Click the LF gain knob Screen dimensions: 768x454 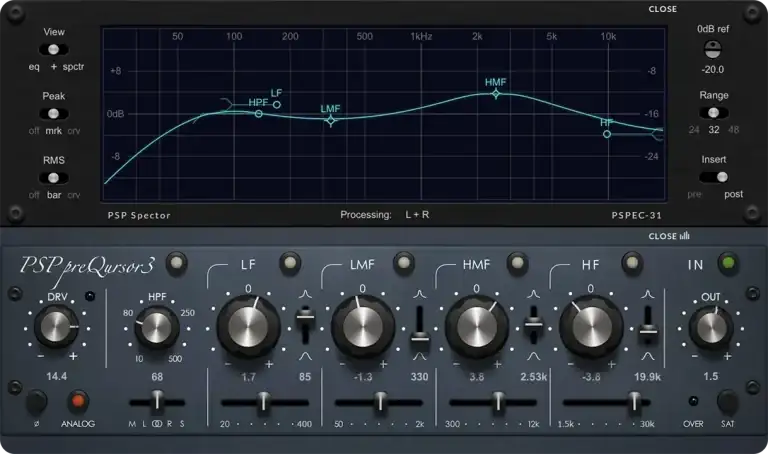248,327
